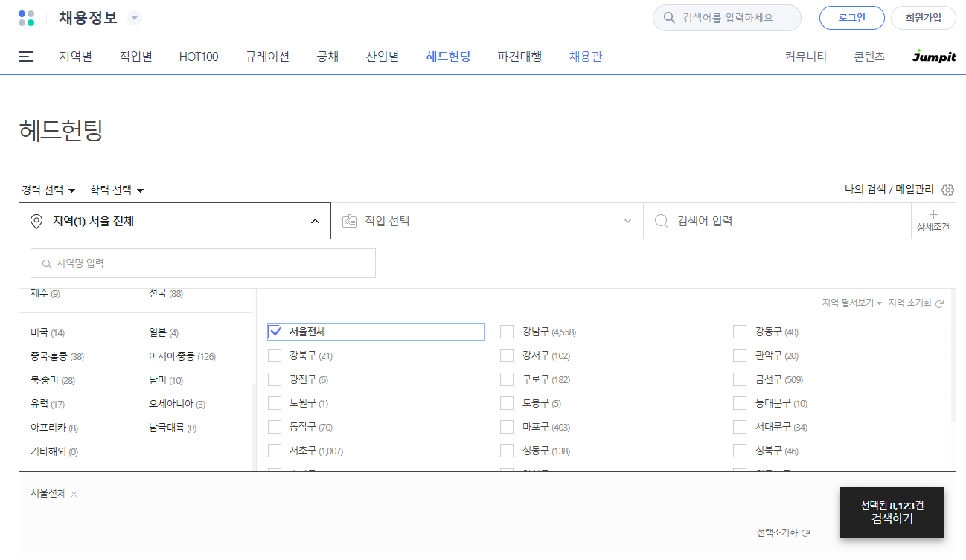The image size is (966, 560).
Task: Open the hamburger menu icon
Action: click(26, 57)
